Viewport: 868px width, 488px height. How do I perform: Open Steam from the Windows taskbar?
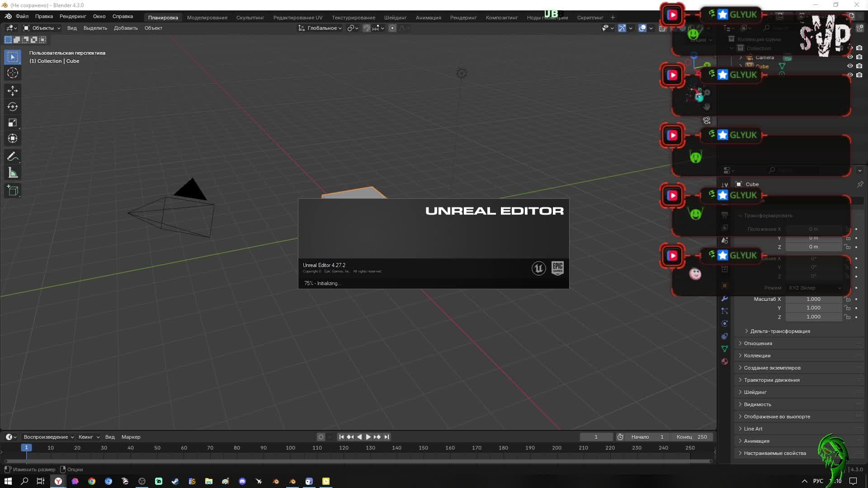click(175, 481)
